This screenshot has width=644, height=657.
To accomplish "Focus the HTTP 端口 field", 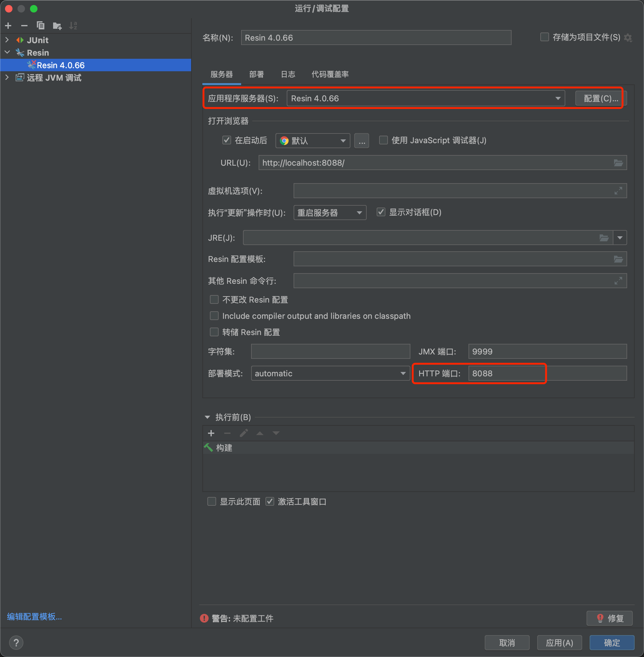I will (x=547, y=373).
